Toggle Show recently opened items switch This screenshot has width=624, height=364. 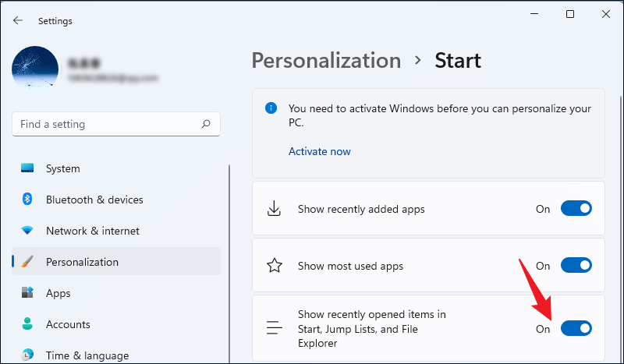pyautogui.click(x=576, y=329)
